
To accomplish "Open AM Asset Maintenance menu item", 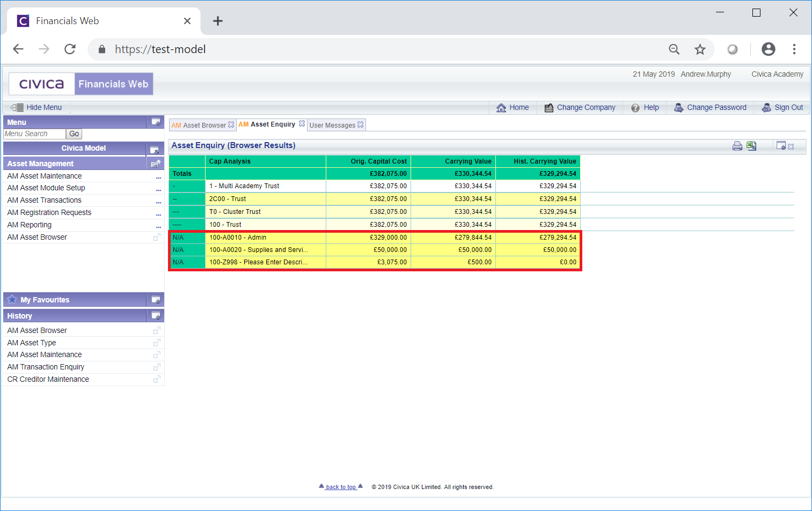I will coord(45,176).
